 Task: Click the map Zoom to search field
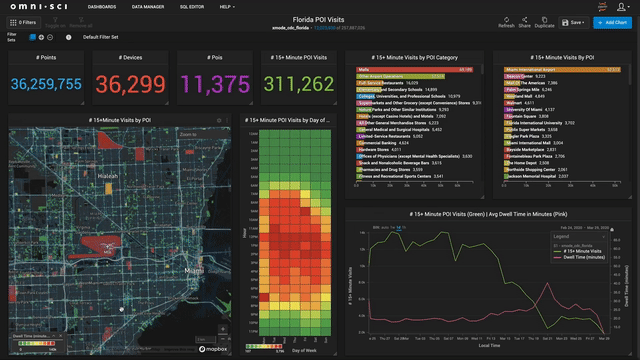pos(203,134)
